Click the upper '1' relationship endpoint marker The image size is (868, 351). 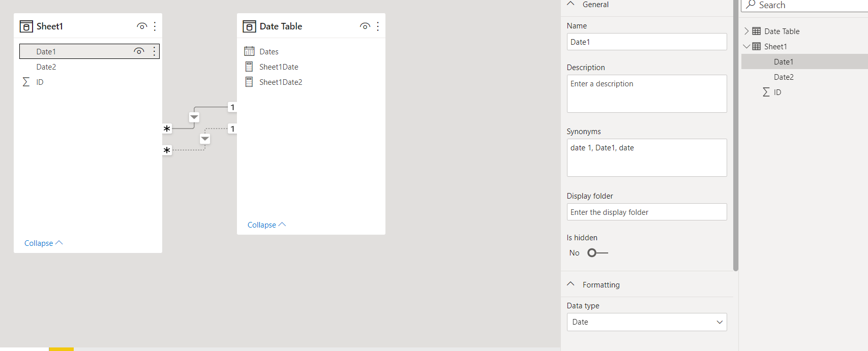232,107
